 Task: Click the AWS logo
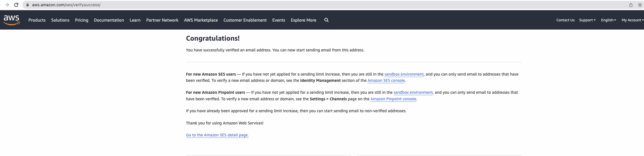point(11,20)
